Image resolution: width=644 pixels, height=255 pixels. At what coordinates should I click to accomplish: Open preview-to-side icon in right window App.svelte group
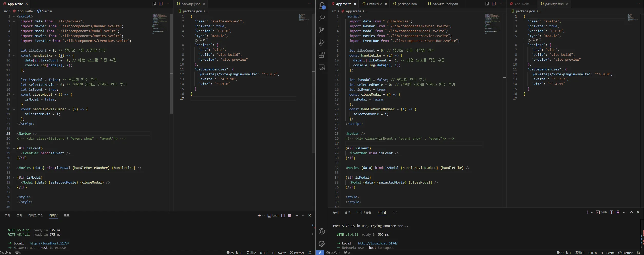click(487, 4)
